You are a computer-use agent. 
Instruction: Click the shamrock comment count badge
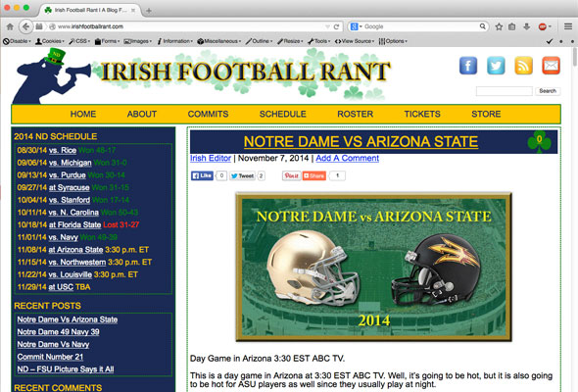[539, 141]
